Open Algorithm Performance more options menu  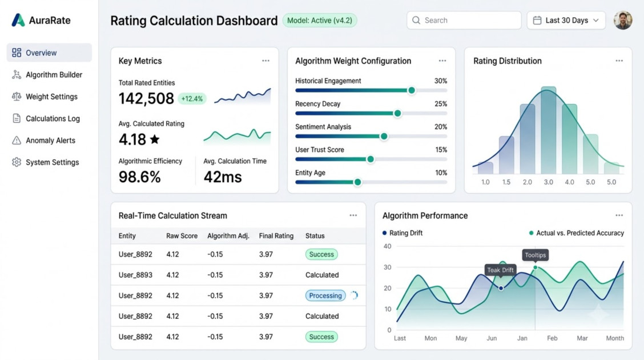(x=619, y=215)
